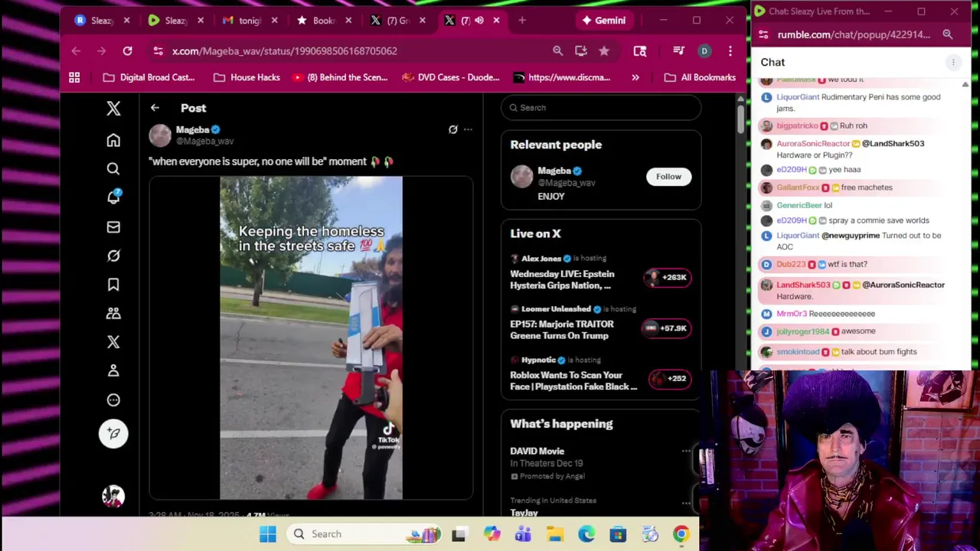980x551 pixels.
Task: Open Digital Broad Cast bookmark folder
Action: tap(149, 77)
